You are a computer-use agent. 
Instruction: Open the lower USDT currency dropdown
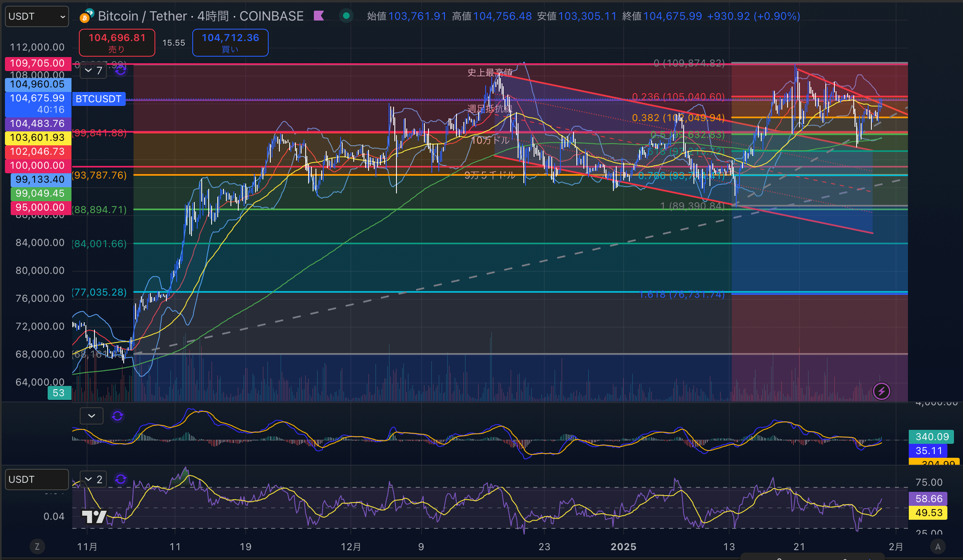(37, 480)
